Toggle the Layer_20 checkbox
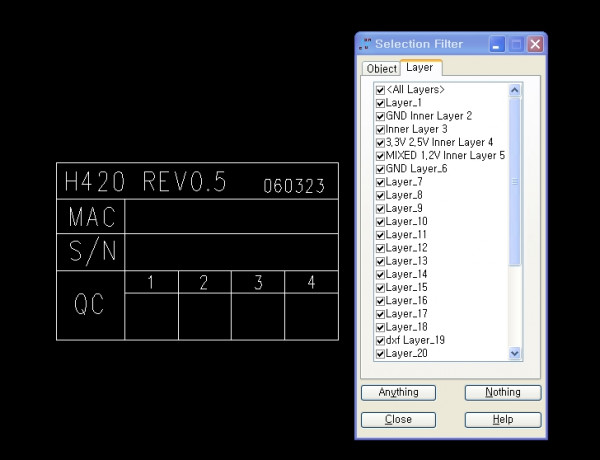Screen dimensions: 600x460 (380, 354)
